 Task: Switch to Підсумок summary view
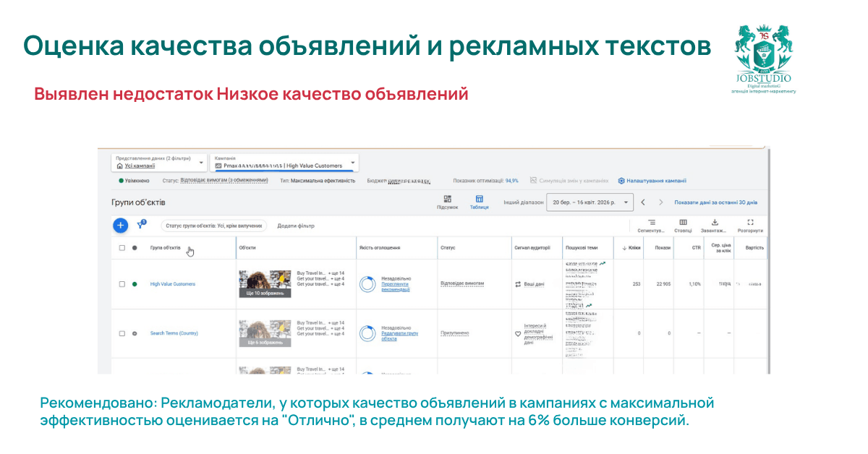(x=448, y=202)
